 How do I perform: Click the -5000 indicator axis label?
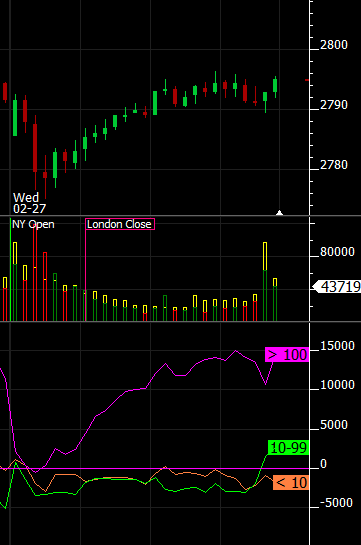coord(336,503)
